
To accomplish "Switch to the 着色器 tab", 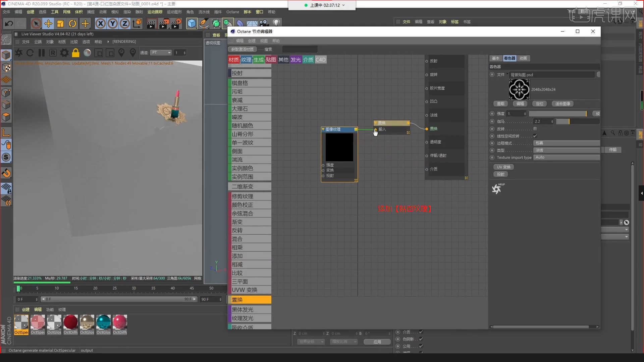I will coord(509,58).
